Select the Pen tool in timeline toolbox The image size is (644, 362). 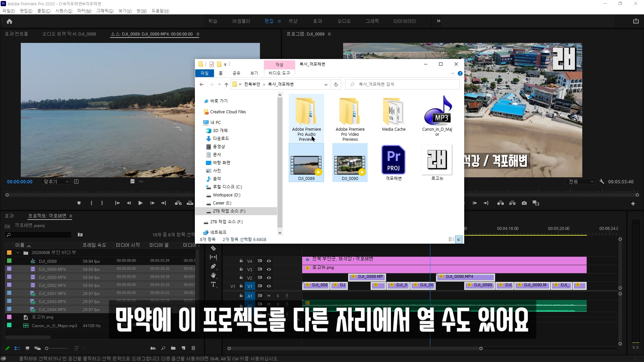click(x=213, y=266)
